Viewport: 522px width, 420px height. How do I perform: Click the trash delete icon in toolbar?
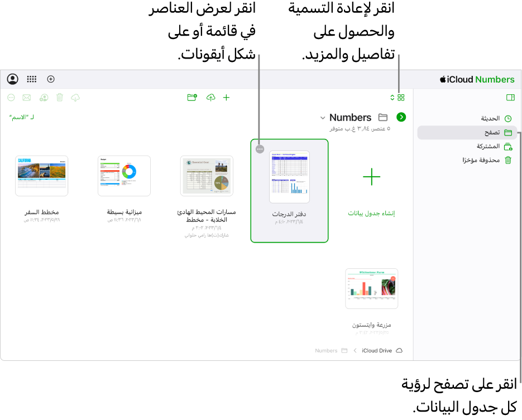[x=60, y=98]
